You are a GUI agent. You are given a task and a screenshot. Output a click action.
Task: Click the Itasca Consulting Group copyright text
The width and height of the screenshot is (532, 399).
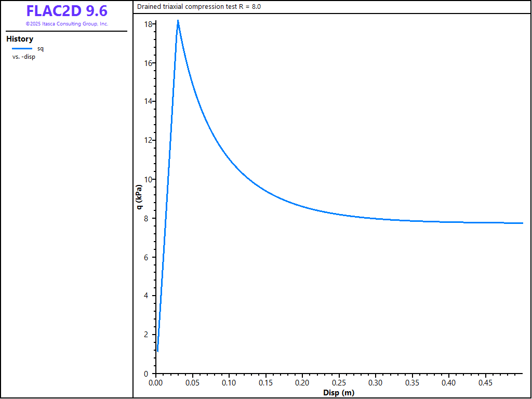pos(66,24)
